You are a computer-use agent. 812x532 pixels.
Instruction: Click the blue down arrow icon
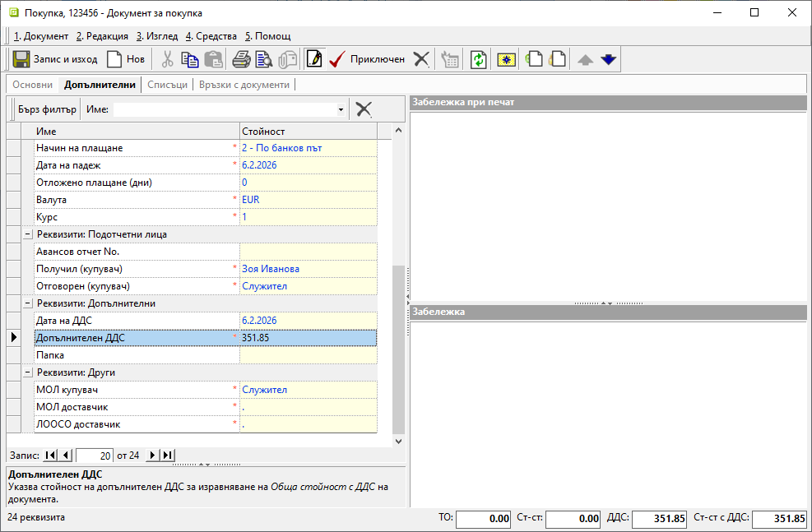pos(609,59)
